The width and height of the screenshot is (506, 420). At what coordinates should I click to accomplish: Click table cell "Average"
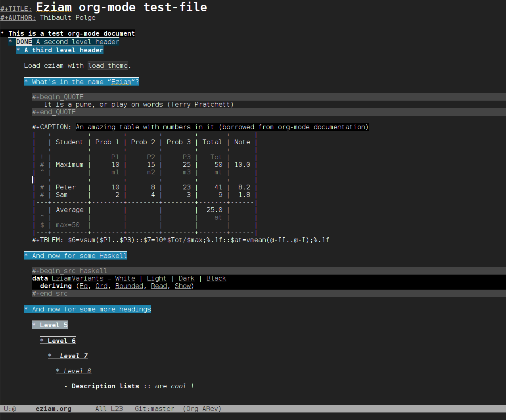69,210
